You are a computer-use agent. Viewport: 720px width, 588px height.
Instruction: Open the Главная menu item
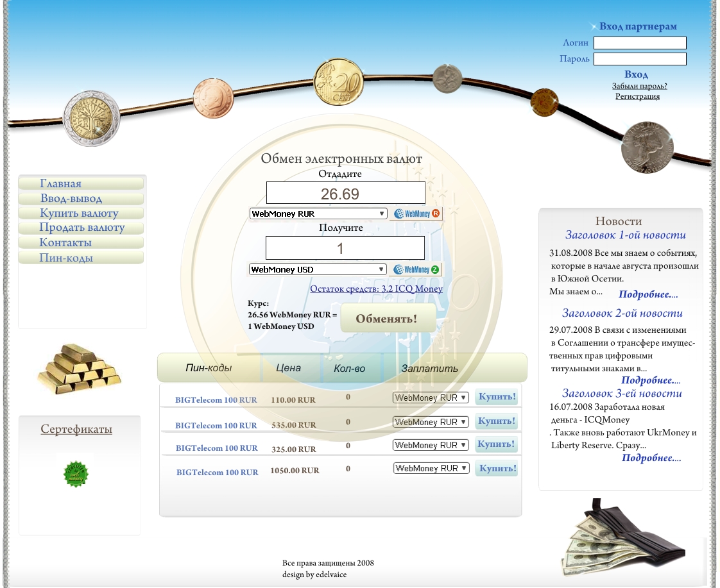[81, 183]
